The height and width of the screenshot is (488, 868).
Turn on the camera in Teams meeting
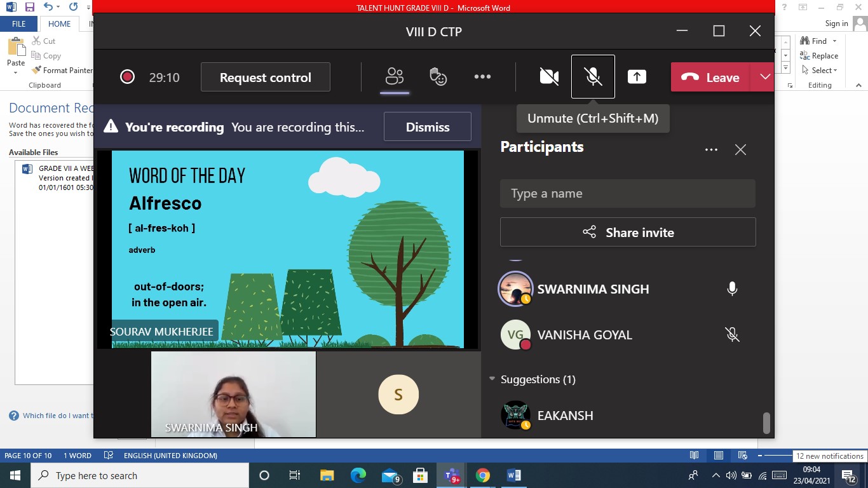click(x=549, y=77)
